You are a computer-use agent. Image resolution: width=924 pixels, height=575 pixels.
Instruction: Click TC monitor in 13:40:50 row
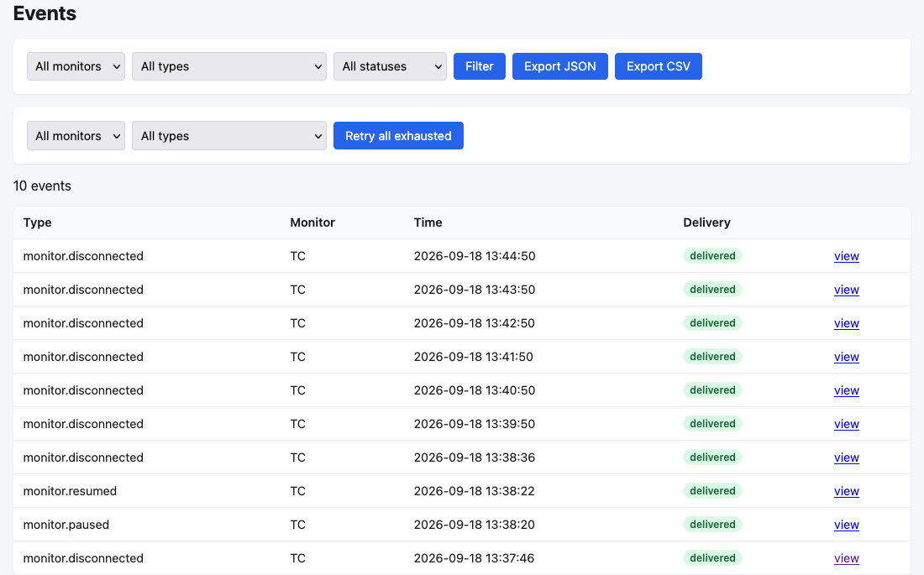point(297,390)
